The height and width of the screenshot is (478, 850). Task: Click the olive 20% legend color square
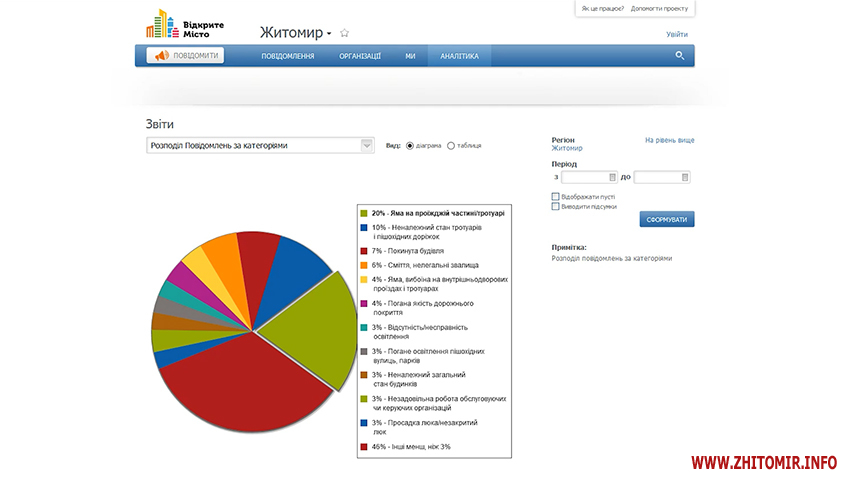(364, 213)
